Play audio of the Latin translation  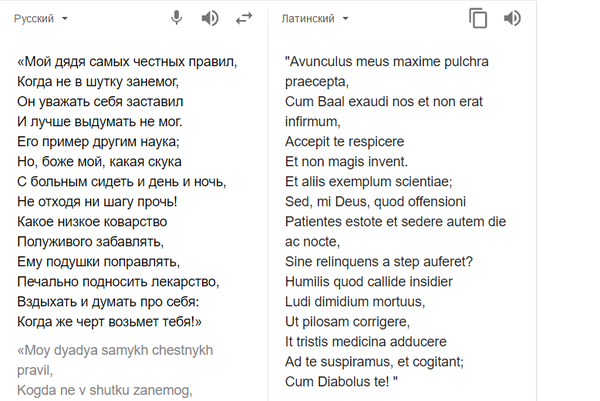(x=512, y=18)
